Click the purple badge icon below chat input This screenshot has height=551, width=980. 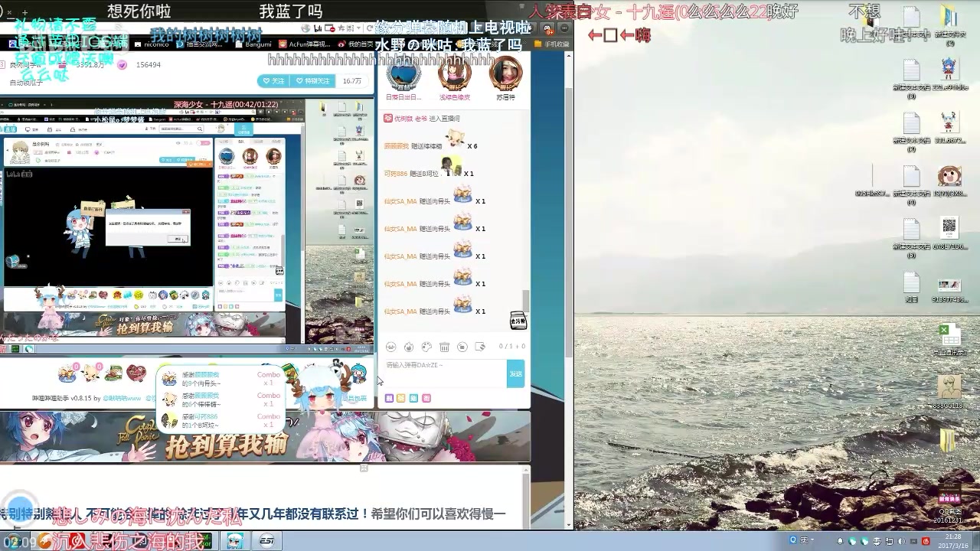click(389, 399)
